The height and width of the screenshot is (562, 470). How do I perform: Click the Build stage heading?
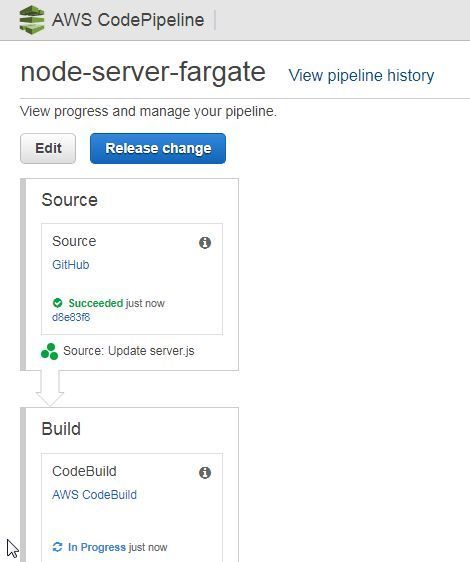[x=61, y=429]
